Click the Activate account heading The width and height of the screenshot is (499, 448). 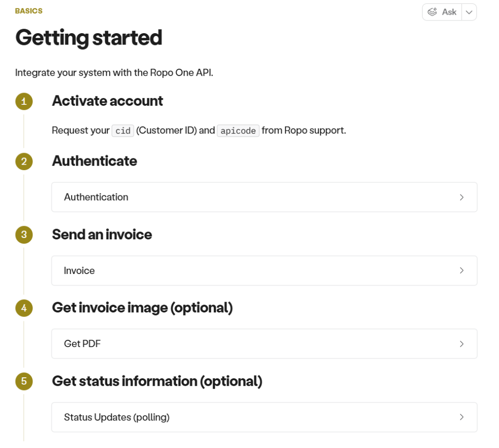point(107,101)
